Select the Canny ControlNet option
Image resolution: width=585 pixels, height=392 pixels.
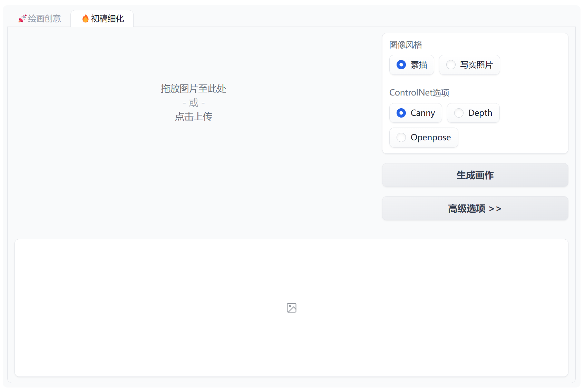click(416, 113)
